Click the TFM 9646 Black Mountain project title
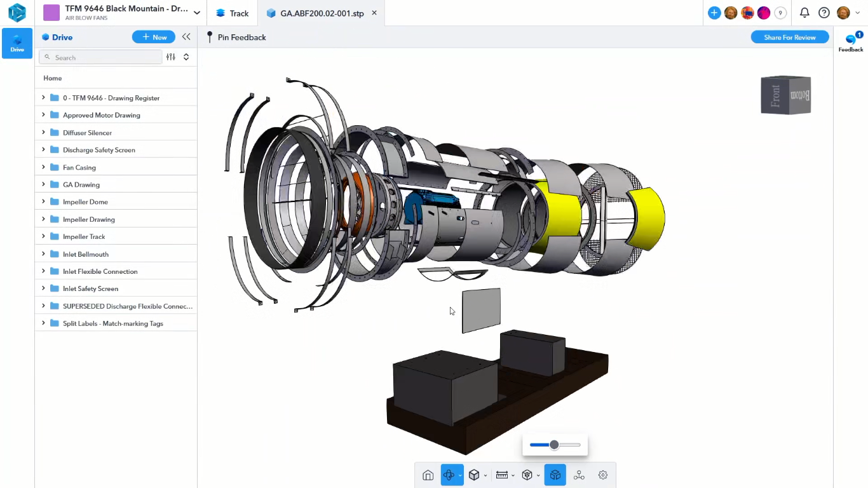Screen dimensions: 868x488 click(126, 9)
